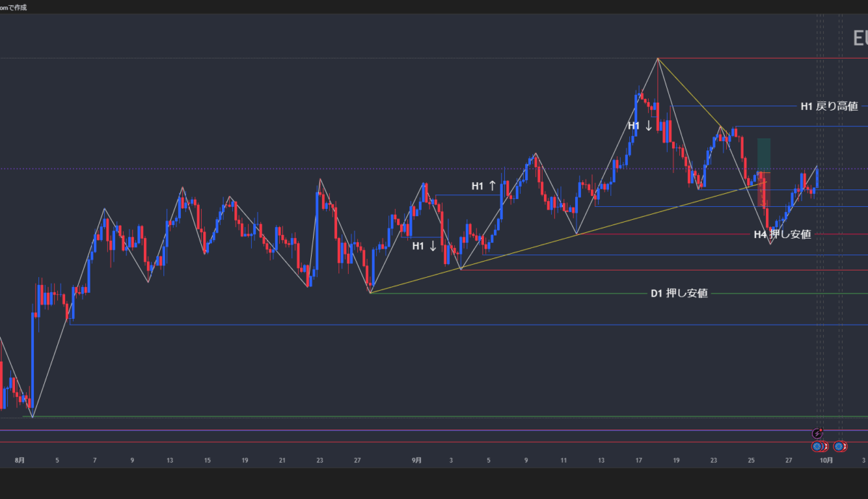Select the "H1 ↑" annotation label
Image resolution: width=868 pixels, height=499 pixels.
coord(484,186)
